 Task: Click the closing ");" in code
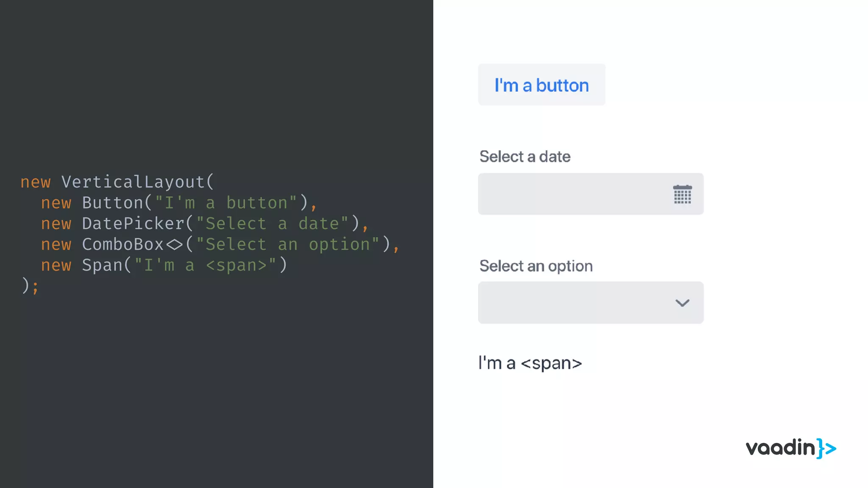pyautogui.click(x=30, y=286)
